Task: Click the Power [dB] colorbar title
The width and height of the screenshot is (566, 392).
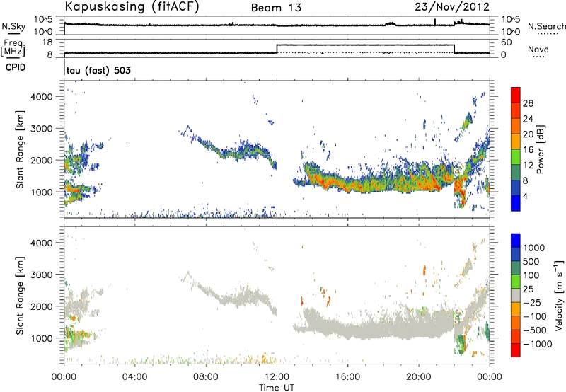Action: pos(540,149)
